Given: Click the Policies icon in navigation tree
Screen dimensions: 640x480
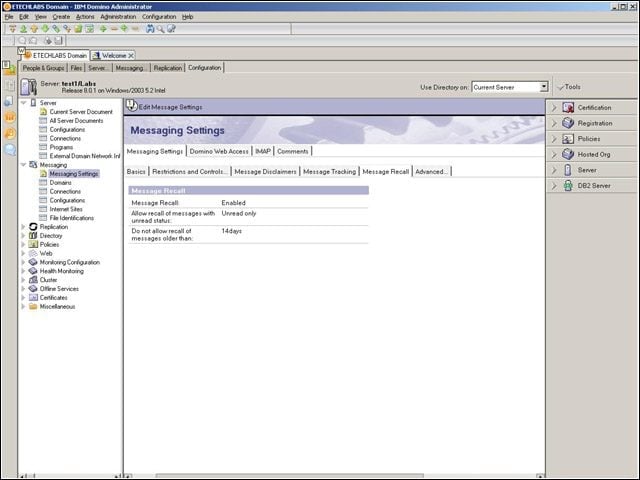Looking at the screenshot, I should pos(33,244).
